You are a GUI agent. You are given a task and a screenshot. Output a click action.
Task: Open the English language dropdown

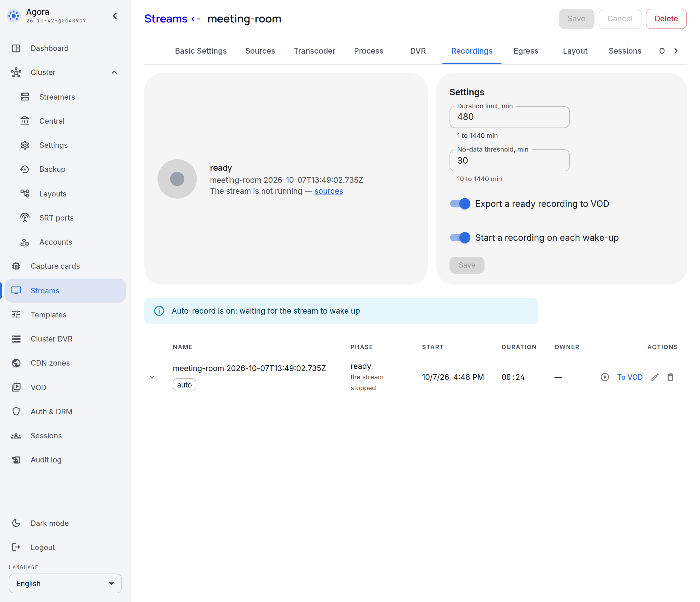tap(65, 583)
